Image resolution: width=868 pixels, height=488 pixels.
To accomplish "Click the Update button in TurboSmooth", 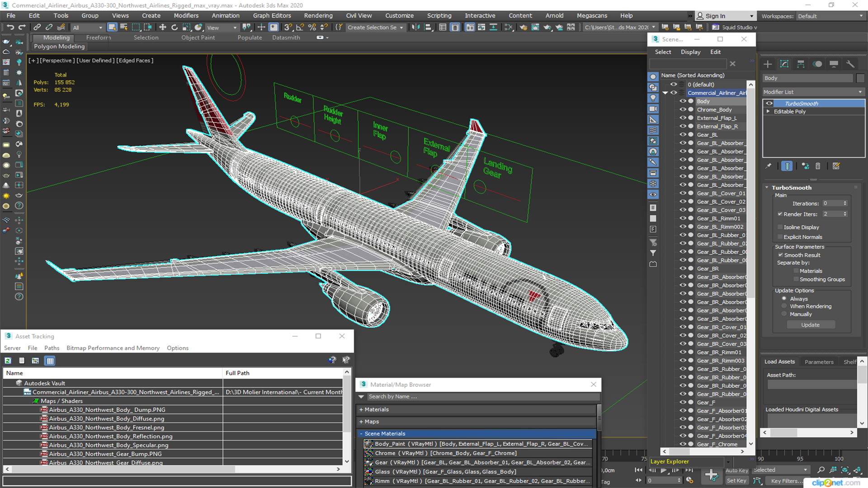I will (811, 325).
